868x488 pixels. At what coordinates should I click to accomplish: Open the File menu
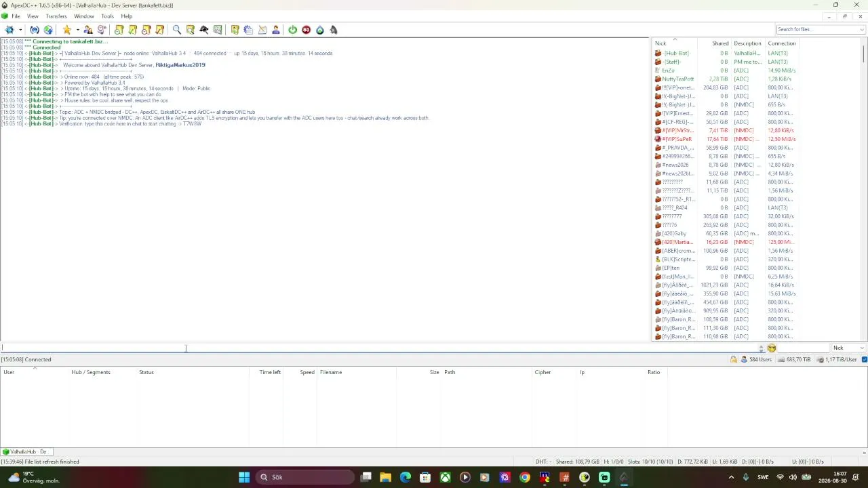point(16,16)
